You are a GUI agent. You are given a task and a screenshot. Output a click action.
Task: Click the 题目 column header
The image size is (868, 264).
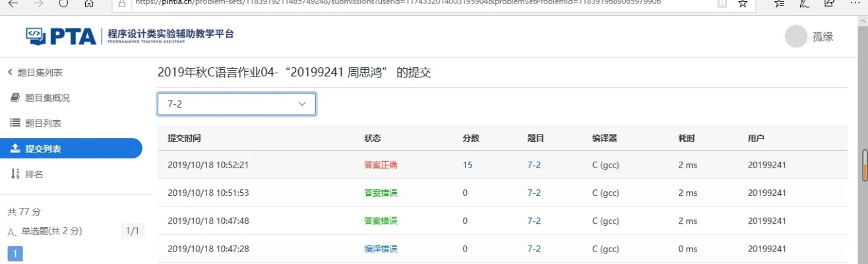click(536, 138)
